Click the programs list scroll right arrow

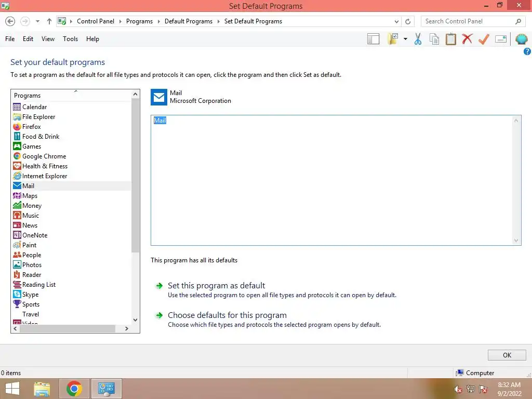(x=127, y=328)
